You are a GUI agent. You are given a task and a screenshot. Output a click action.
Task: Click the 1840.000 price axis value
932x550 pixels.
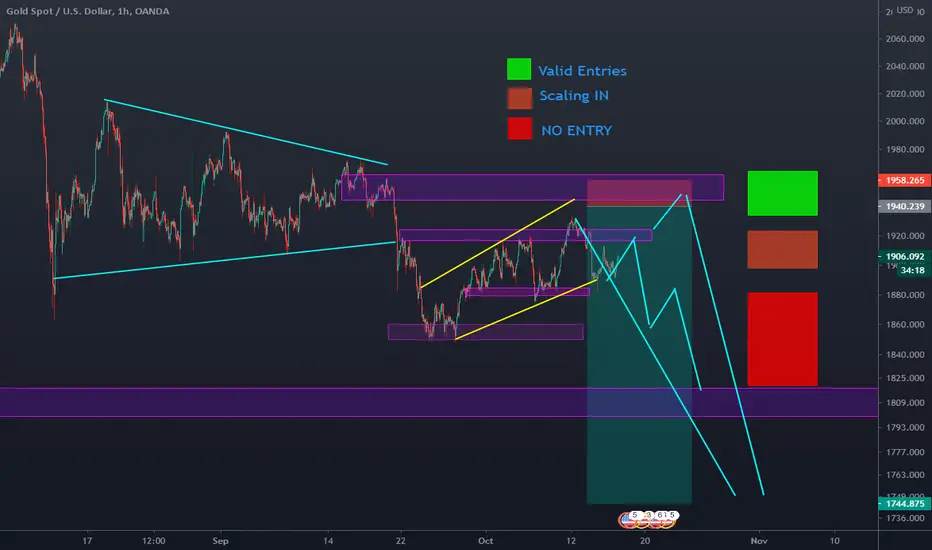[905, 354]
